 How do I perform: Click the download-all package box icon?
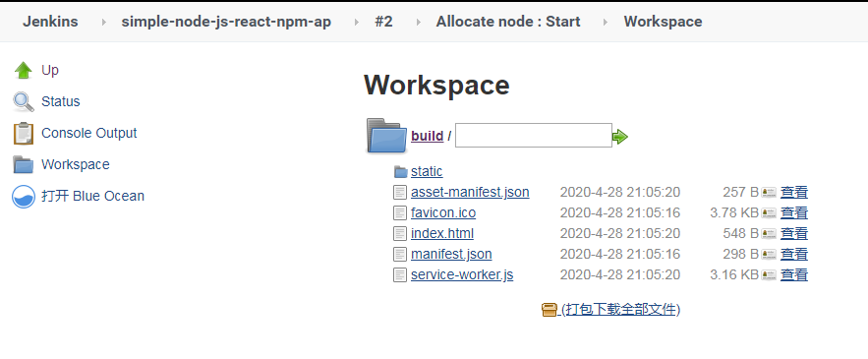(550, 310)
